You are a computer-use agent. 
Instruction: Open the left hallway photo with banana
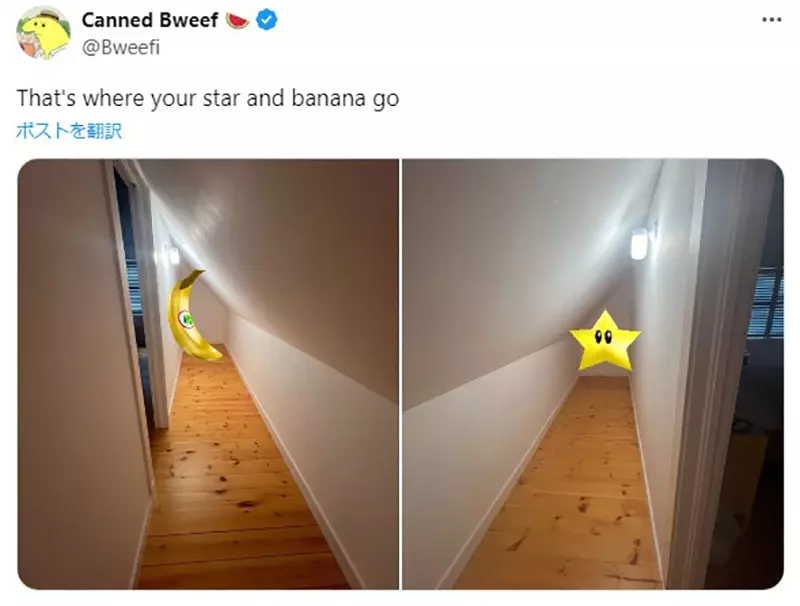pos(208,374)
